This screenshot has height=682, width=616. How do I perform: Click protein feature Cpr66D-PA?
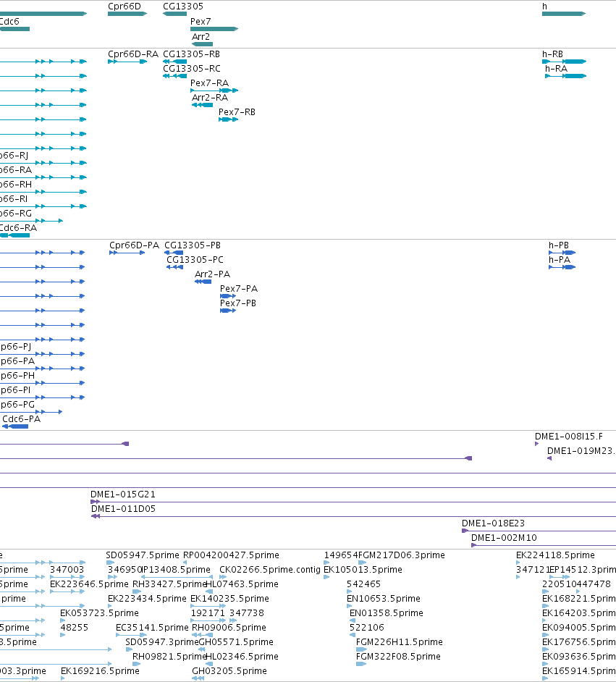[x=127, y=253]
